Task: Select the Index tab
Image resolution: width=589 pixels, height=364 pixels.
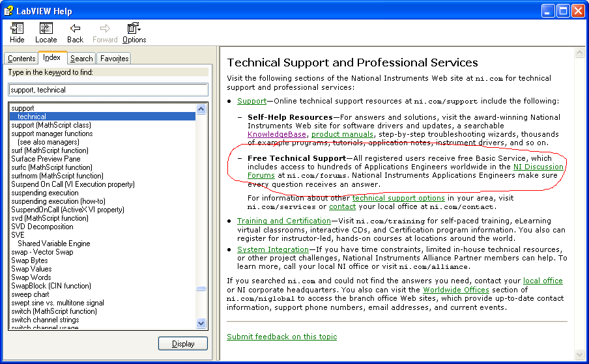Action: (52, 57)
